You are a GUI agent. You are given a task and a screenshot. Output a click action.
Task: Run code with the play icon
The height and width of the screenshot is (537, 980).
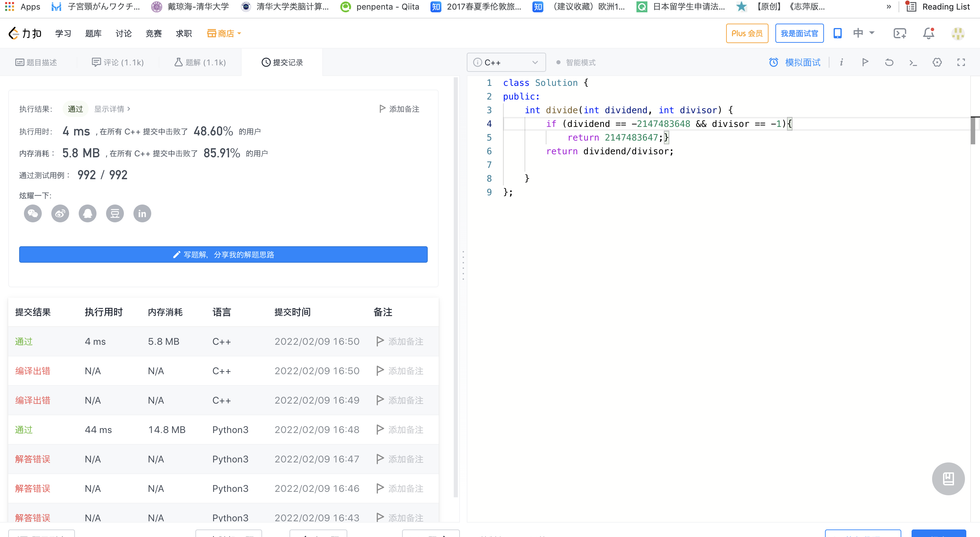click(x=865, y=62)
